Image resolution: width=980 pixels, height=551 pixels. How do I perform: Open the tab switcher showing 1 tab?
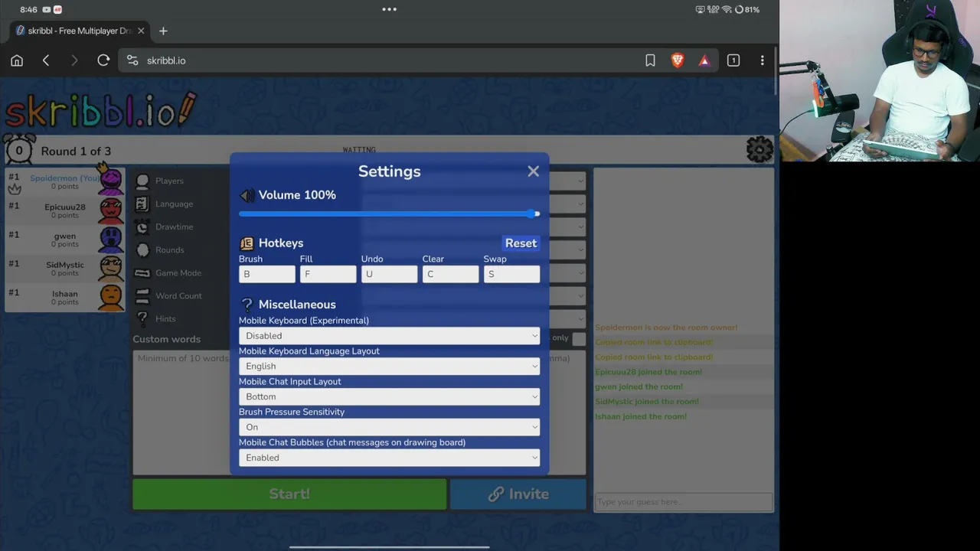point(733,60)
